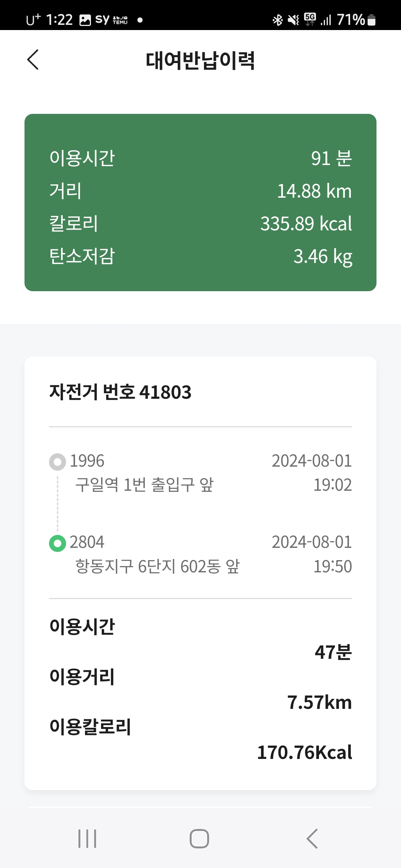
Task: Tap return station 항동지구 6단지 602동 앞
Action: tap(157, 566)
